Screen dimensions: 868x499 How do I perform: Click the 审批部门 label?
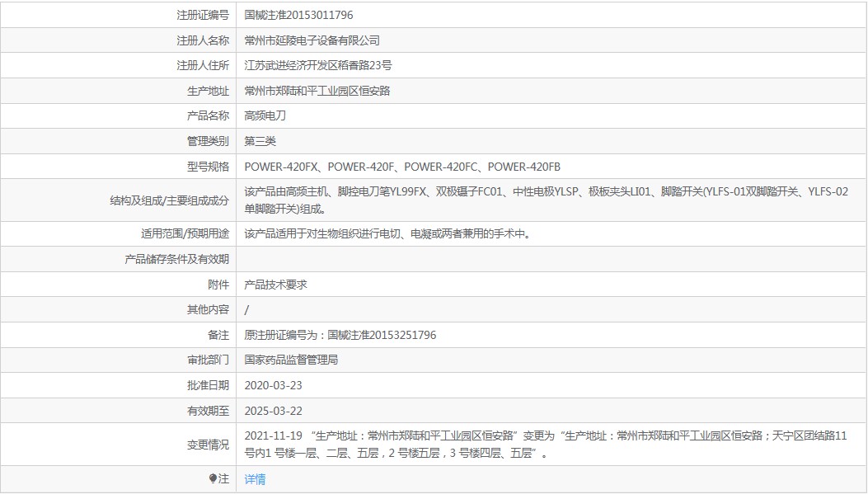[209, 360]
